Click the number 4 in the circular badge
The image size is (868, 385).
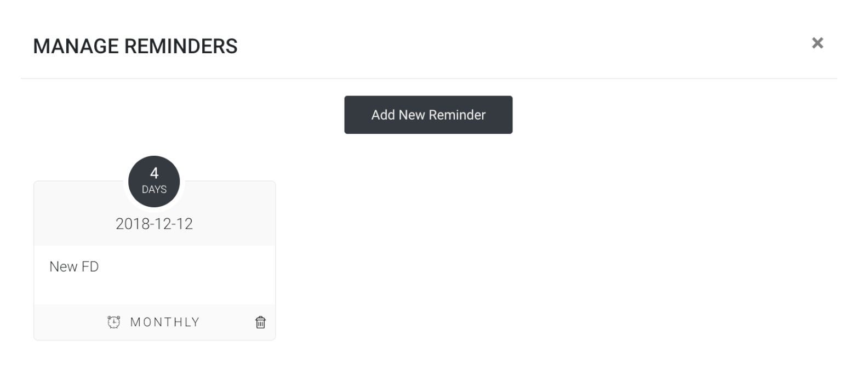[x=154, y=173]
